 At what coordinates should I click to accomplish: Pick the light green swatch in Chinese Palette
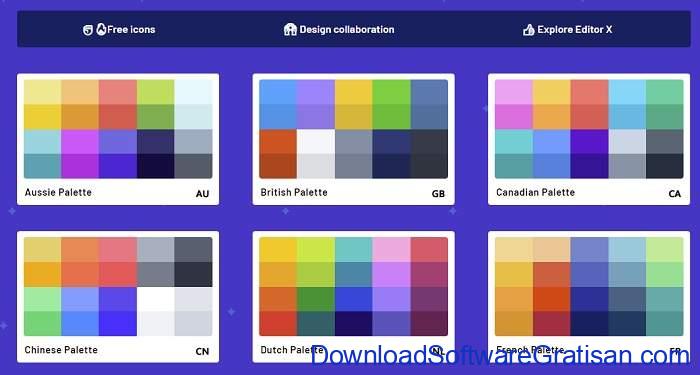pos(43,299)
